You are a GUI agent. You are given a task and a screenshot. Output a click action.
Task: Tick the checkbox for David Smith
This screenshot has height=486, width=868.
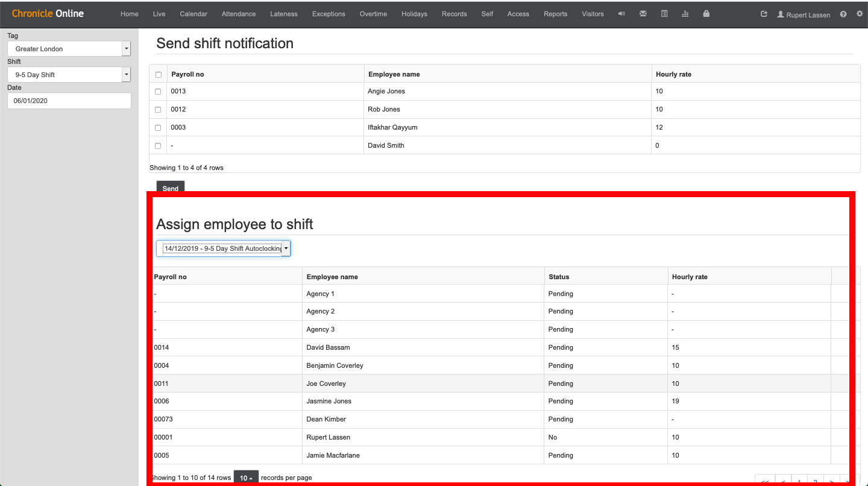(158, 146)
